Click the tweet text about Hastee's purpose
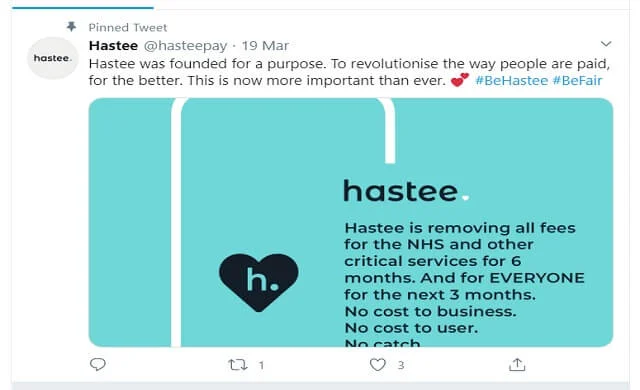The width and height of the screenshot is (640, 390). tap(349, 72)
